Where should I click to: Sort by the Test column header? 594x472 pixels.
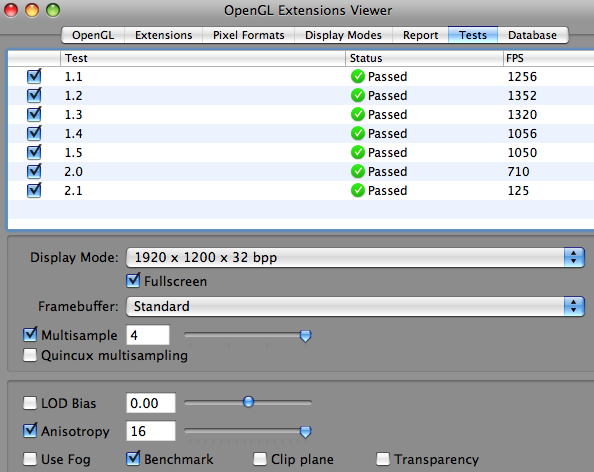pyautogui.click(x=203, y=58)
